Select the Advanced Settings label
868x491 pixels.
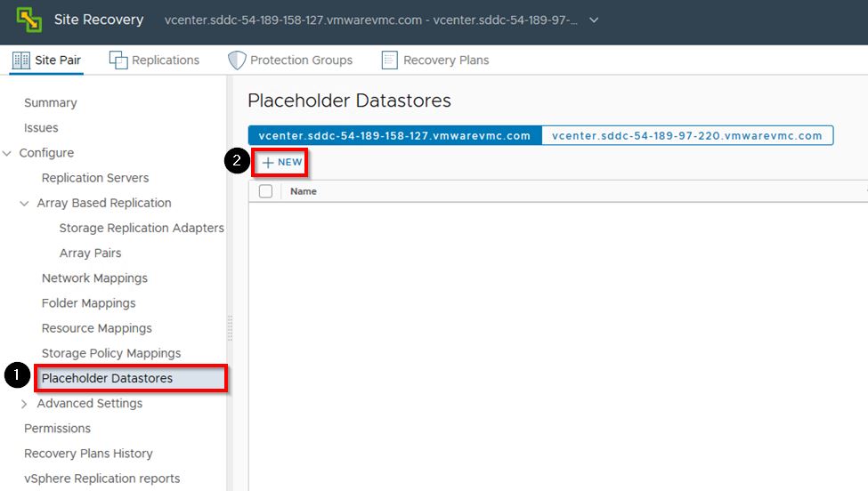90,404
